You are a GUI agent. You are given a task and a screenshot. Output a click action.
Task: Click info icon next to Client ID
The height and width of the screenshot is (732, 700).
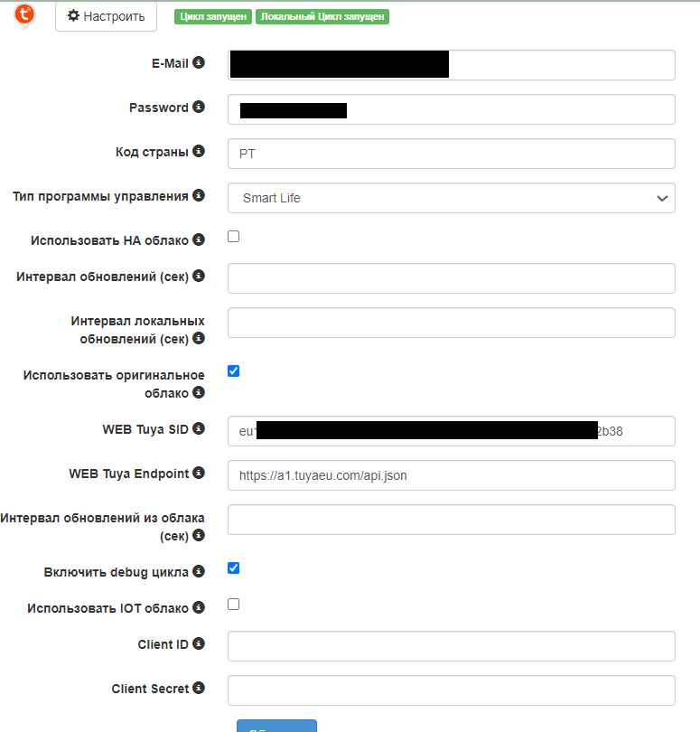click(199, 643)
